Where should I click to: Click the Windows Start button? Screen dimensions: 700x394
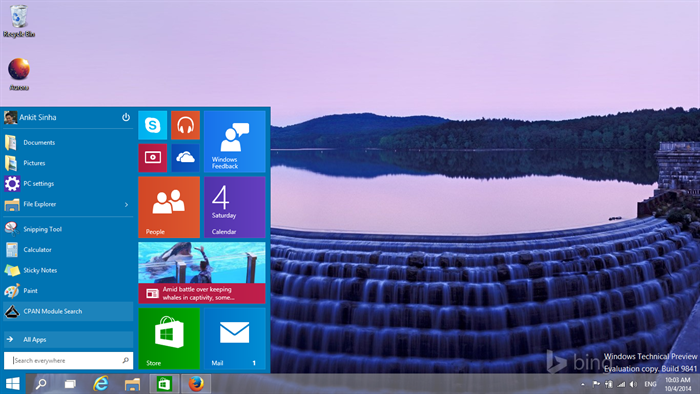(12, 384)
